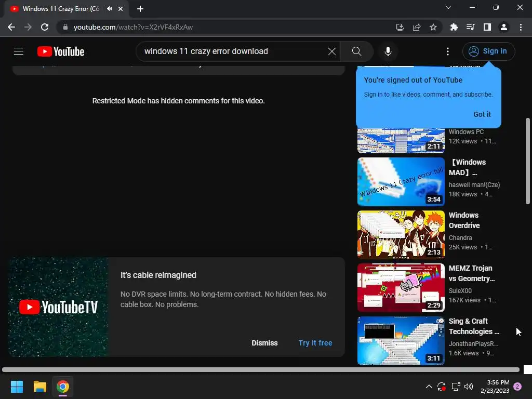Click the install app icon in address bar
This screenshot has height=399, width=532.
point(400,27)
